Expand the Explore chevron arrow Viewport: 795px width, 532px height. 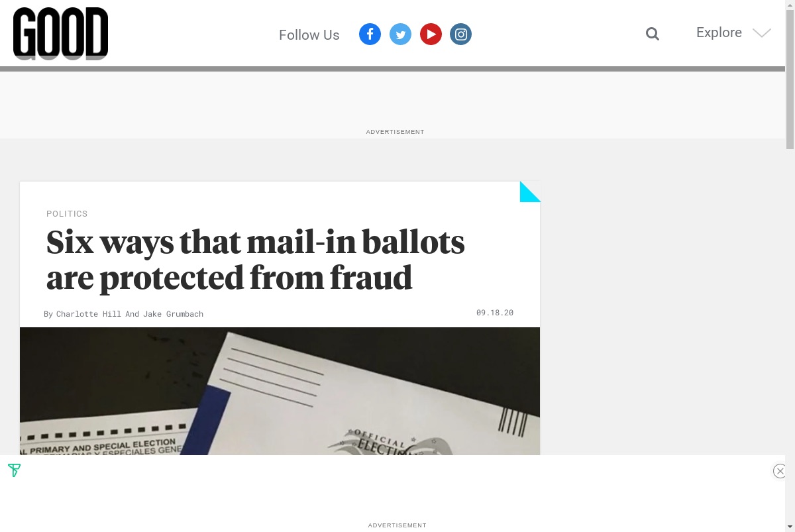pos(762,33)
